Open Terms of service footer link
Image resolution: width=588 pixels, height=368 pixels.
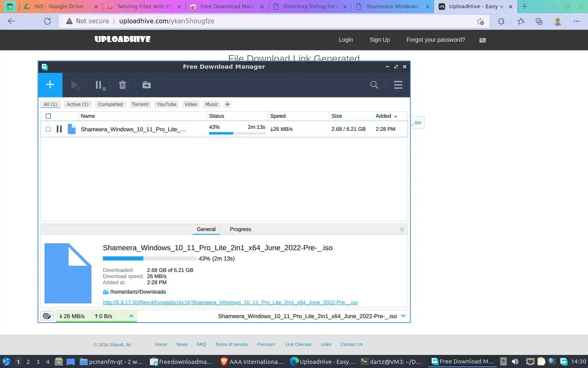232,344
